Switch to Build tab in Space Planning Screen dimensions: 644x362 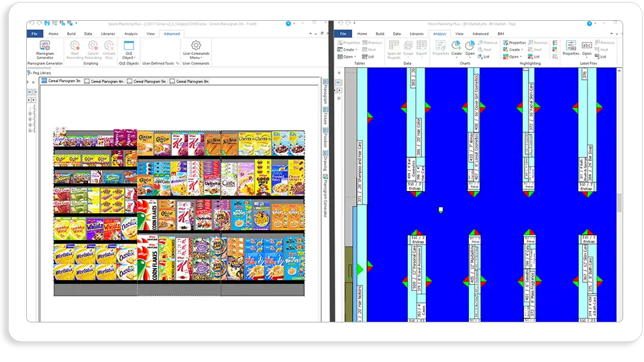[71, 34]
